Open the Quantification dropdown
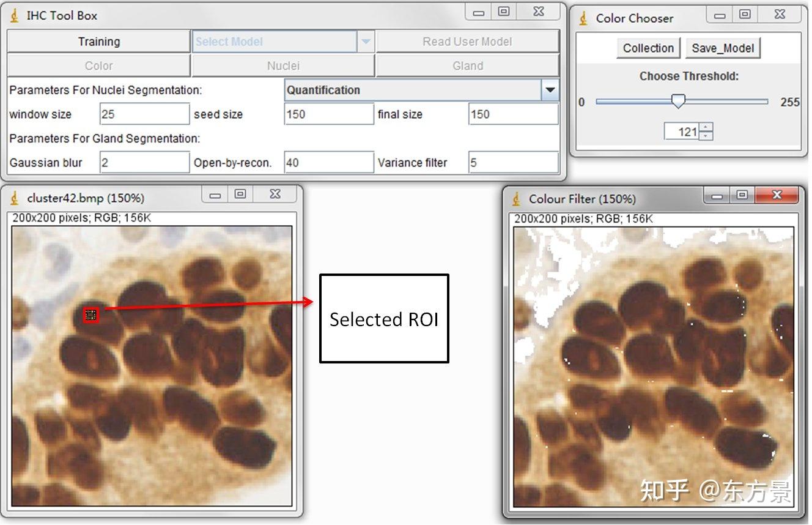Screen dimensions: 812x525 pos(550,90)
